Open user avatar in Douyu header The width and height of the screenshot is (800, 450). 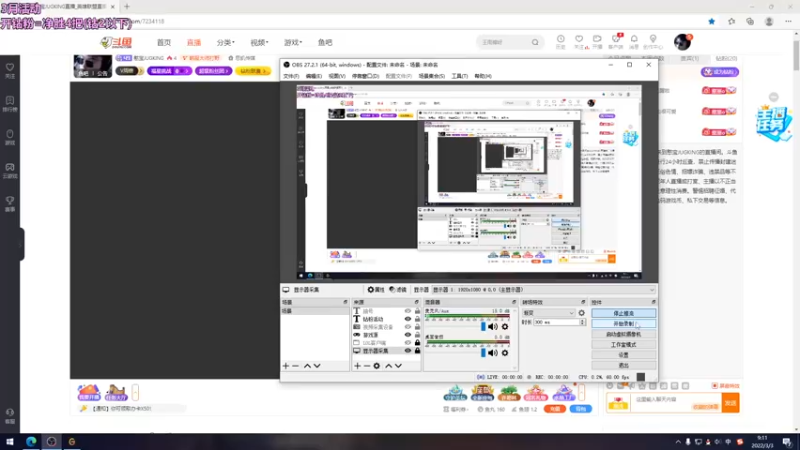683,42
